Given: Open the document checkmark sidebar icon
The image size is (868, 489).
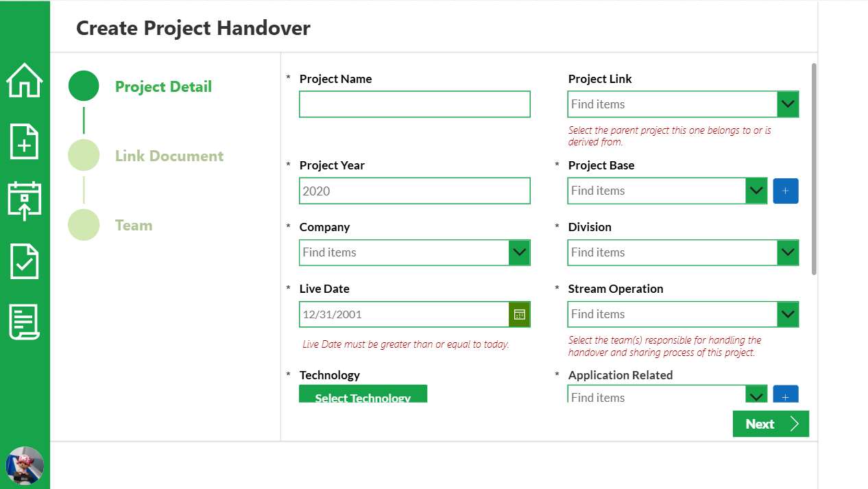Looking at the screenshot, I should [x=25, y=261].
